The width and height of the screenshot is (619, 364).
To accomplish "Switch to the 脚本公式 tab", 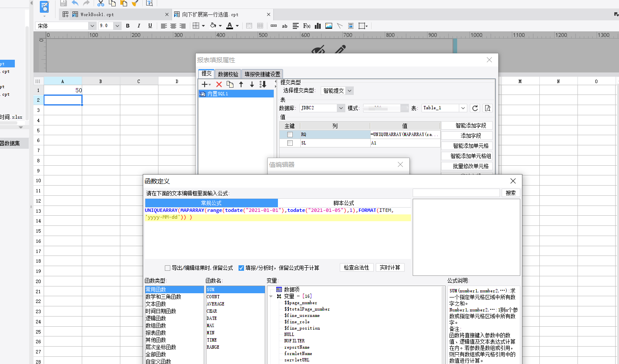I will (x=344, y=203).
